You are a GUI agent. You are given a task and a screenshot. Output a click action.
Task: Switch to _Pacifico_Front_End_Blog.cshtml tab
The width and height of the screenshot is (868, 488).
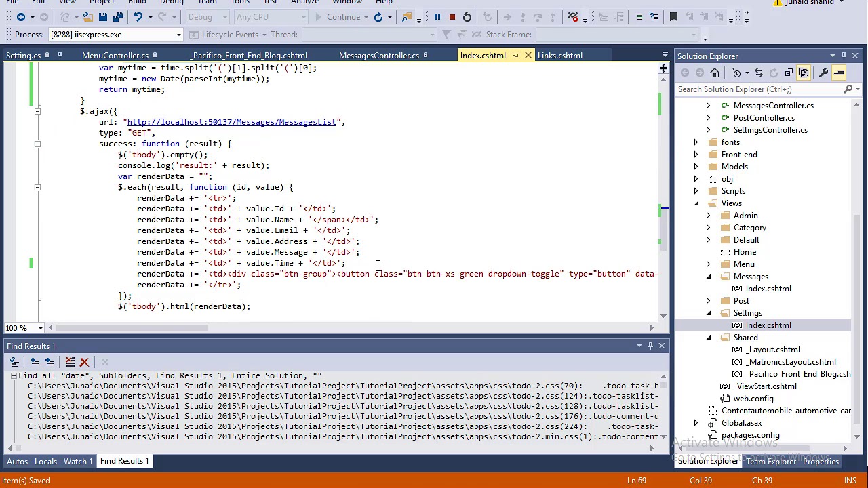tap(249, 56)
